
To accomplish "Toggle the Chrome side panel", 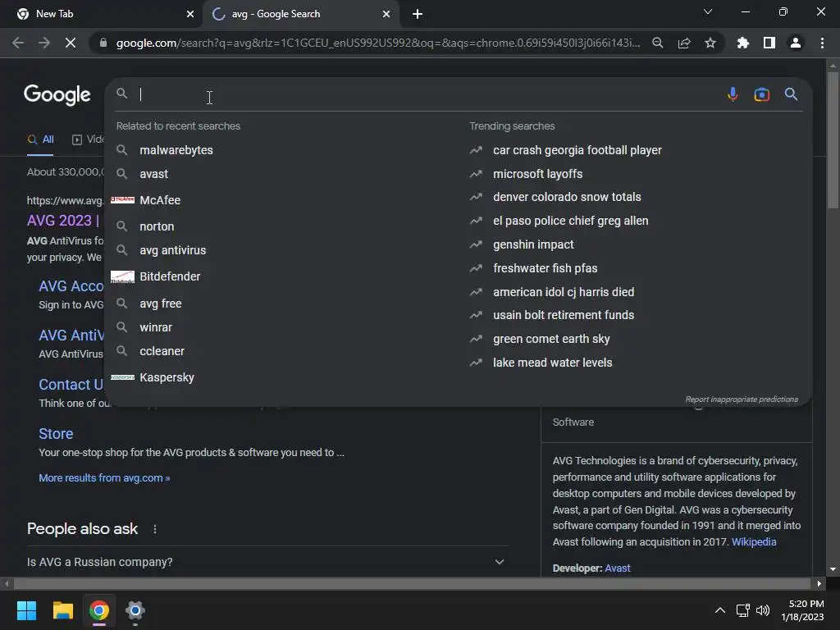I will click(x=769, y=43).
